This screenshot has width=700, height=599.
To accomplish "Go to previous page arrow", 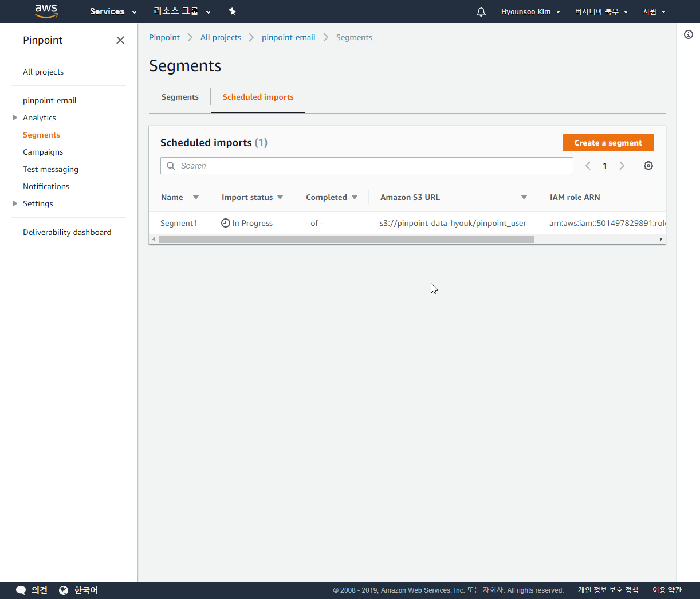I will pyautogui.click(x=588, y=166).
